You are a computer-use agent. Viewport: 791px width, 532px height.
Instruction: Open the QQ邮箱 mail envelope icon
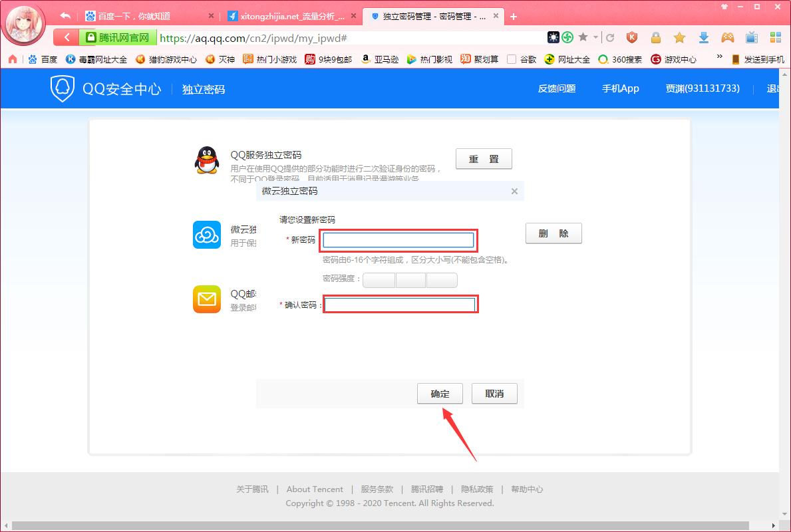[x=206, y=299]
